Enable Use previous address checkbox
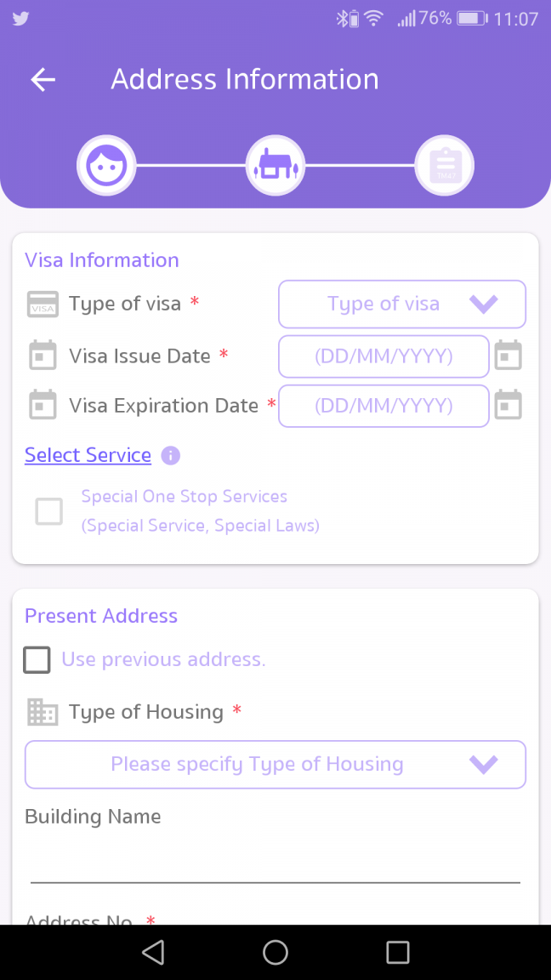The image size is (551, 980). (37, 659)
